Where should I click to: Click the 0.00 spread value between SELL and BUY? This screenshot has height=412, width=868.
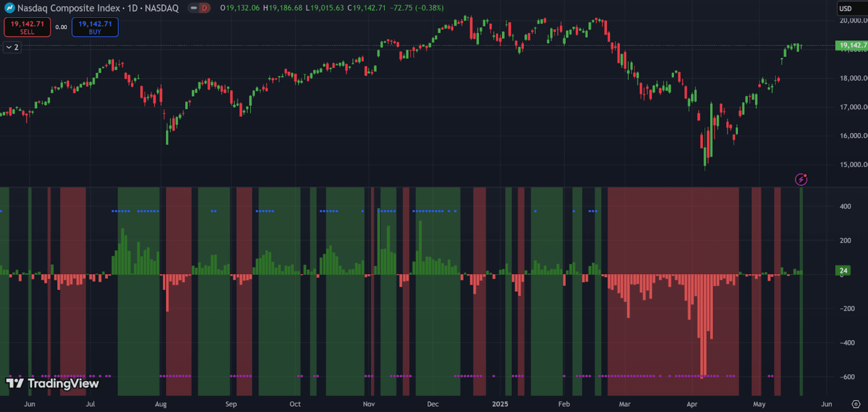[x=61, y=27]
